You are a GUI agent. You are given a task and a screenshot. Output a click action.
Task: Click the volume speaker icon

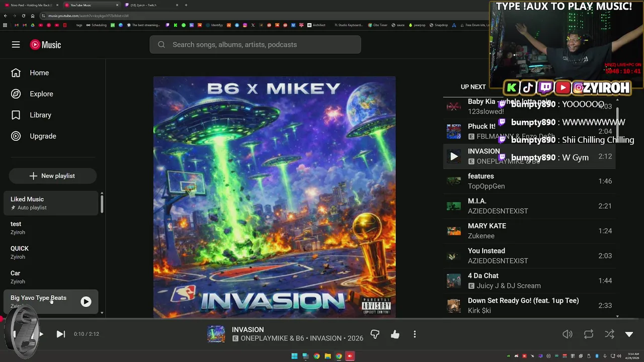568,334
